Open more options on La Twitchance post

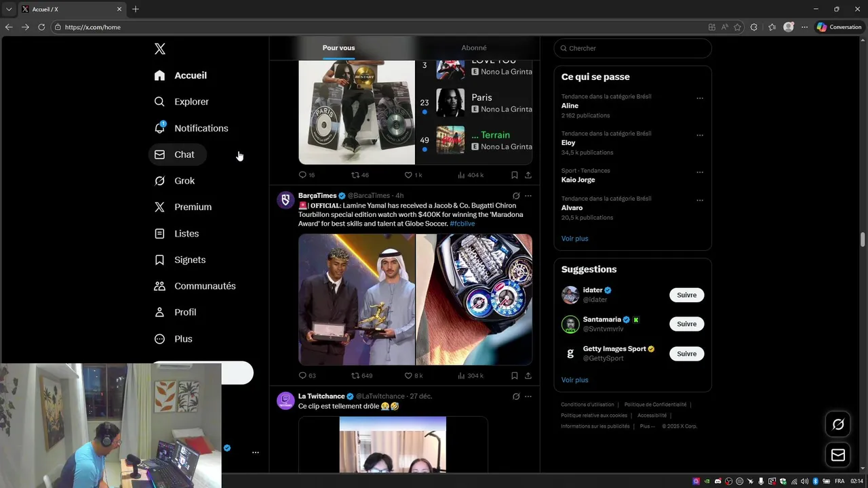[528, 396]
